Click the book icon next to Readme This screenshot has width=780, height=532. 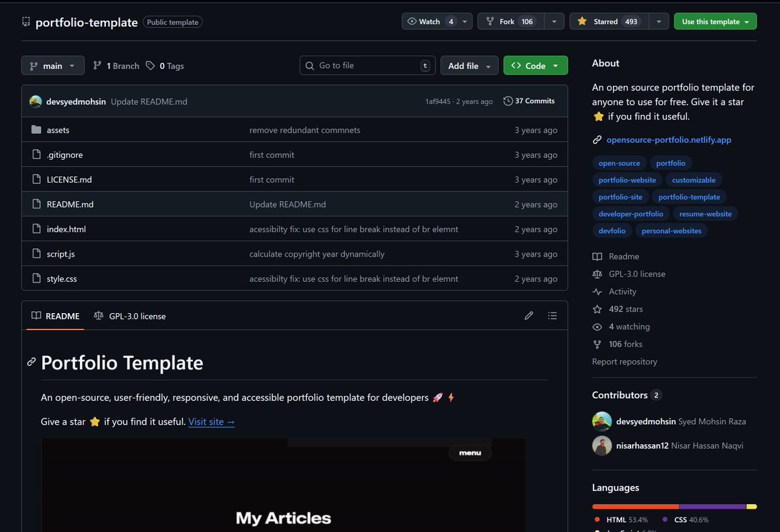(597, 257)
